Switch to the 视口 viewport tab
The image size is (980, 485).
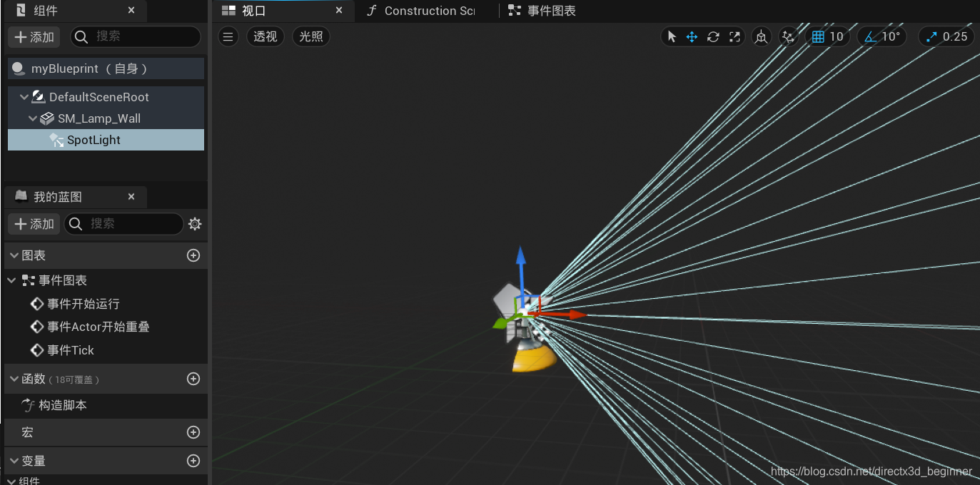pos(253,11)
